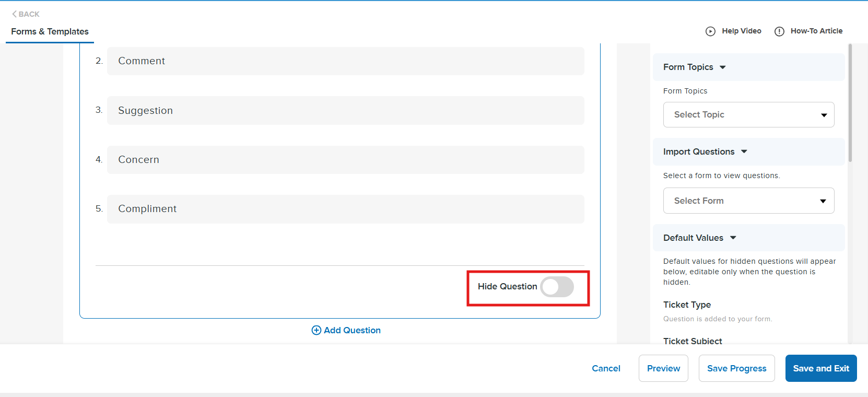868x397 pixels.
Task: Click the How-To Article info icon
Action: (779, 31)
